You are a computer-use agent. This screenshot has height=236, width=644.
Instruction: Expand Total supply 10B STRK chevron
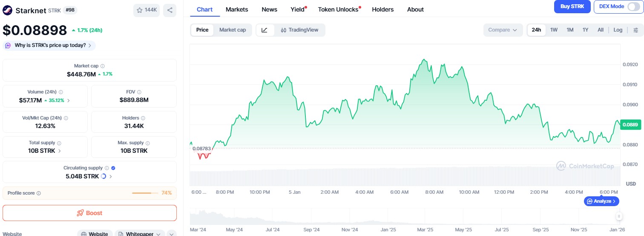[x=59, y=151]
